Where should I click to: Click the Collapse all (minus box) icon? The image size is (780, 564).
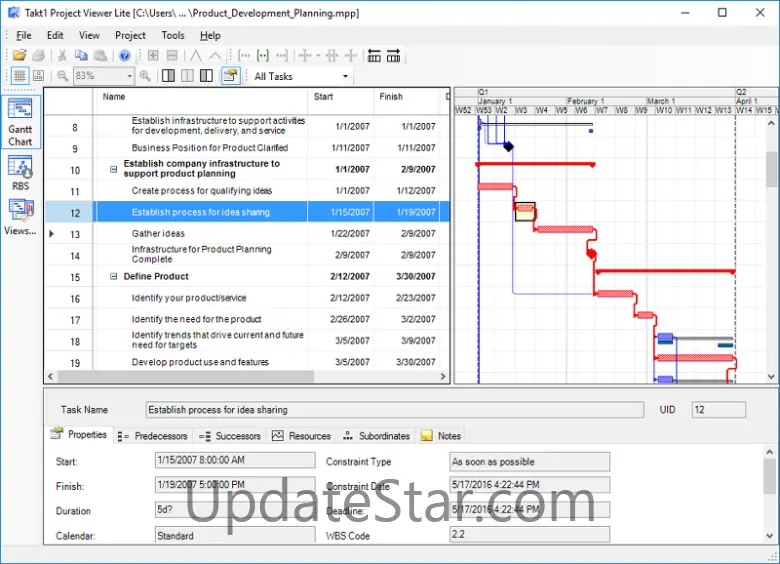(x=172, y=55)
